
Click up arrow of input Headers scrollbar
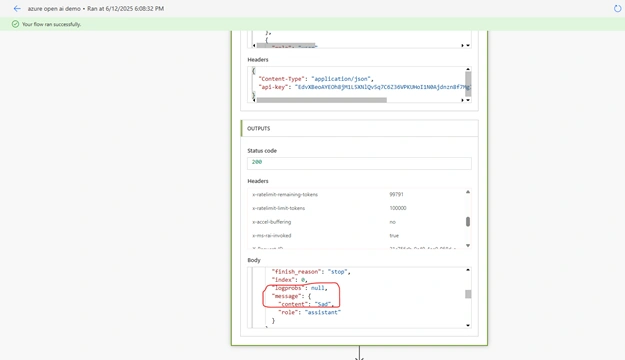tap(468, 69)
